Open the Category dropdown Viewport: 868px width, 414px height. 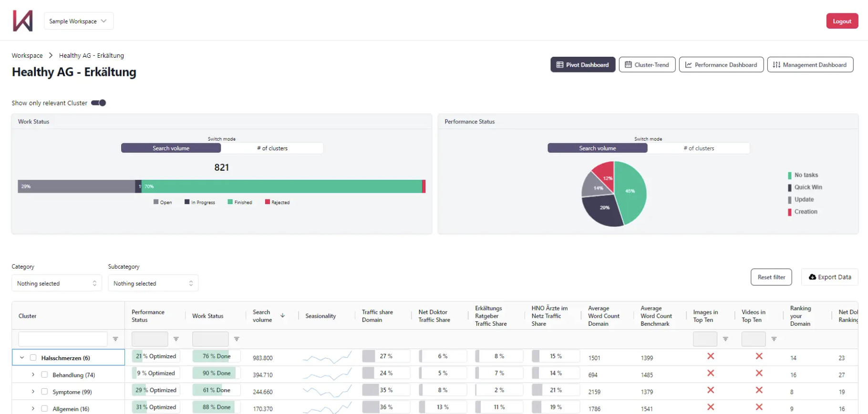point(57,283)
